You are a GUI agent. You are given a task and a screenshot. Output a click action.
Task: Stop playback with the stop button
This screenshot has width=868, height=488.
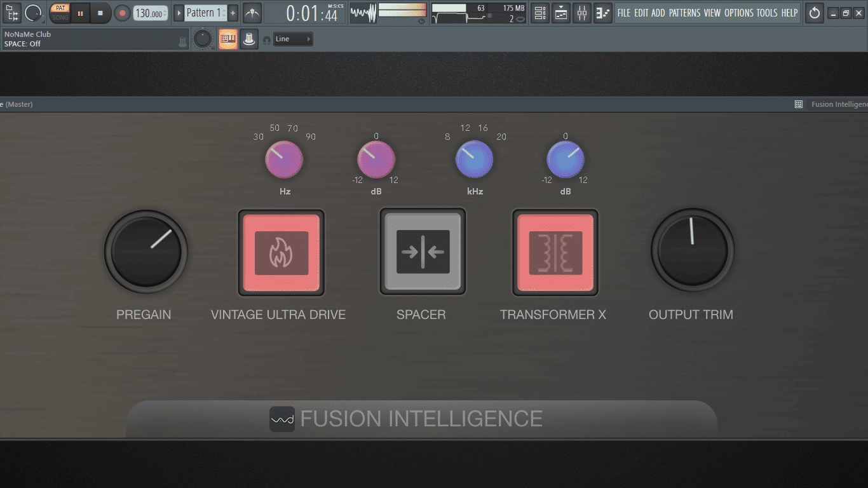(100, 13)
